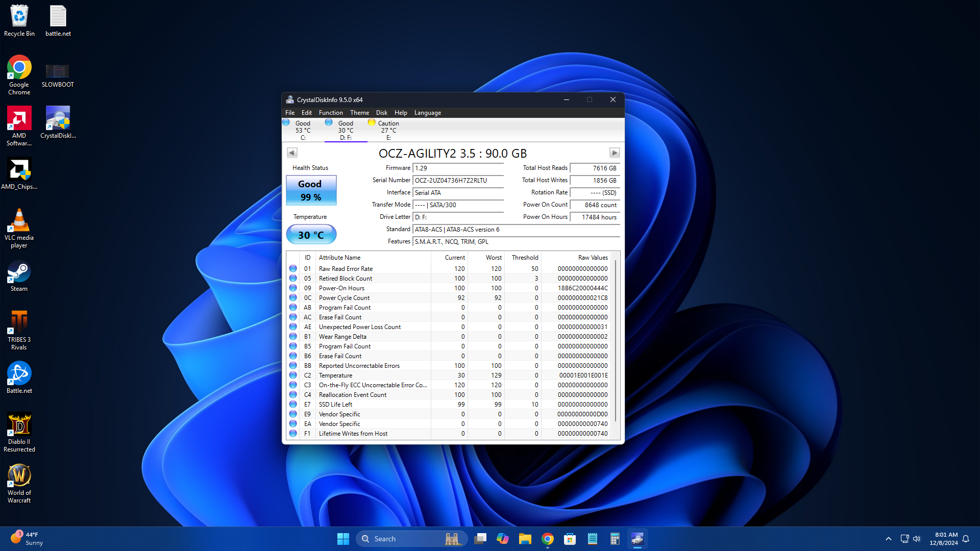
Task: Open Chrome from taskbar
Action: click(x=548, y=539)
